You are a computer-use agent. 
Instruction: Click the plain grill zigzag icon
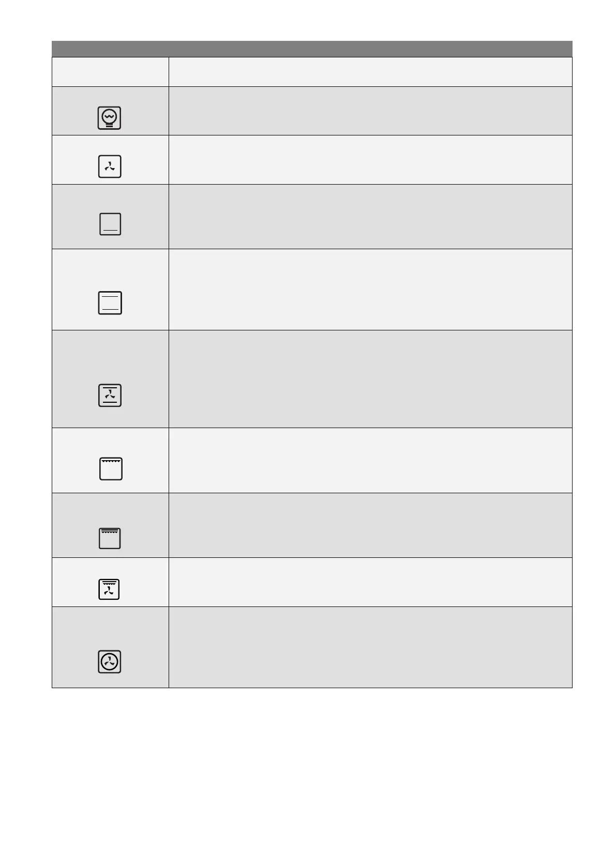tap(111, 469)
